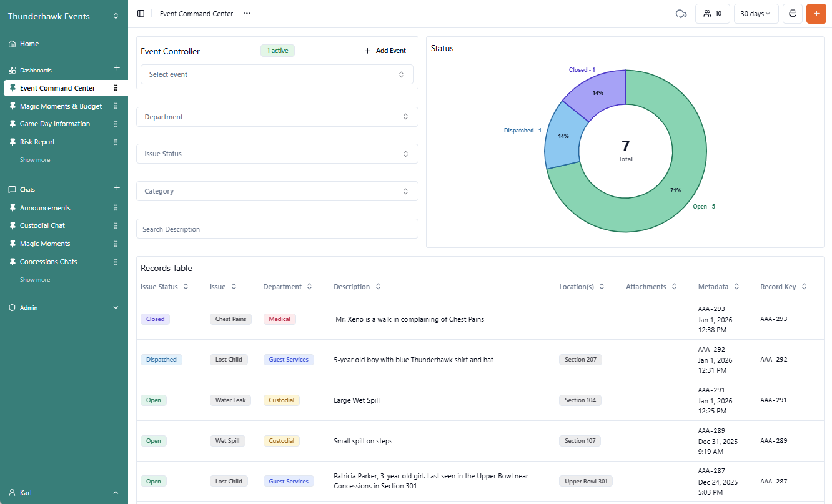Click the print icon in top bar
Screen dimensions: 832x504
tap(793, 14)
